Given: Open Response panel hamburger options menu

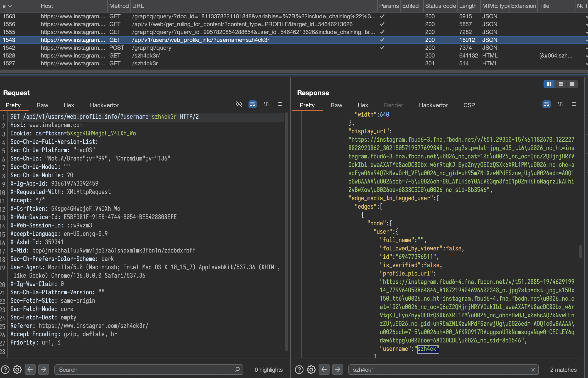Looking at the screenshot, I should point(574,104).
